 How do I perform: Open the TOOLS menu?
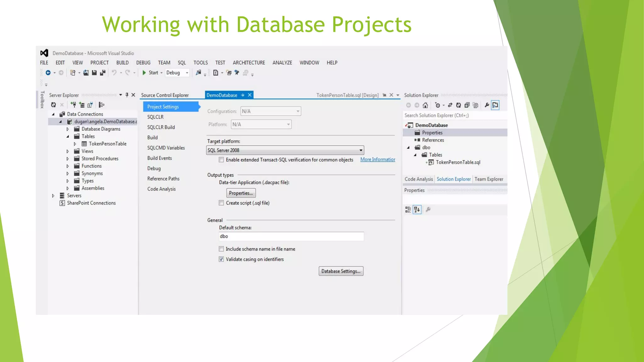tap(201, 63)
